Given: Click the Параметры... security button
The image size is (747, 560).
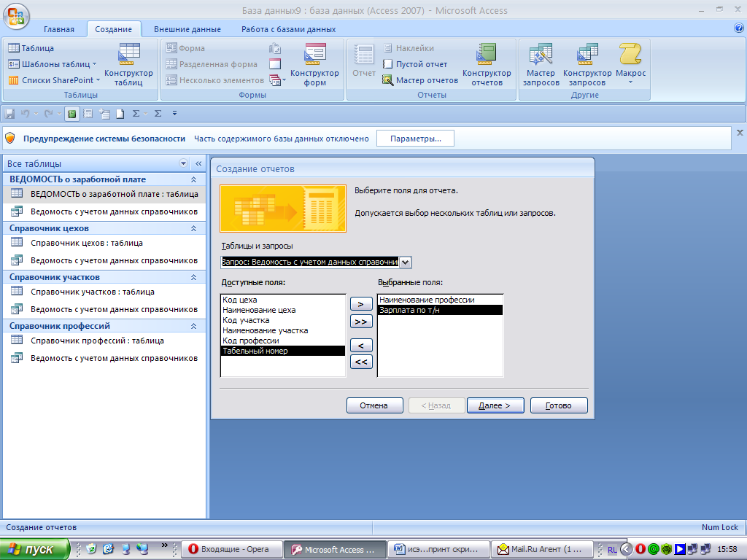Looking at the screenshot, I should (415, 139).
